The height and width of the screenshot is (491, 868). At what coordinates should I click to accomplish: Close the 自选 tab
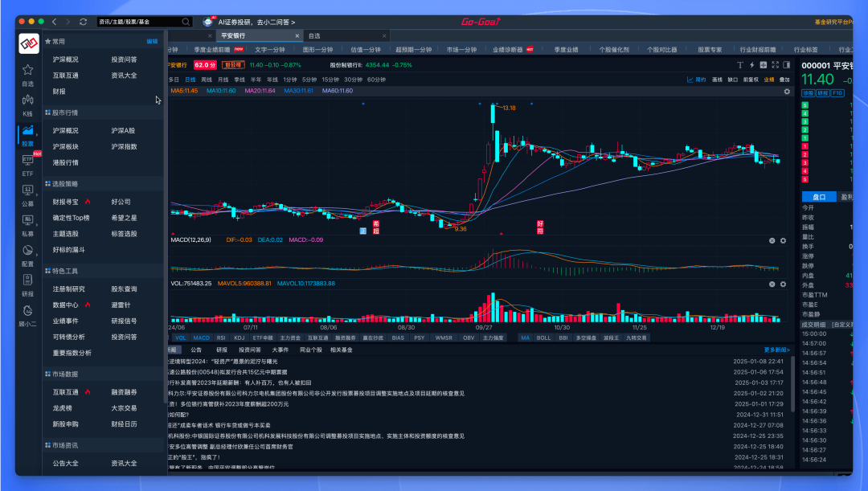(384, 36)
